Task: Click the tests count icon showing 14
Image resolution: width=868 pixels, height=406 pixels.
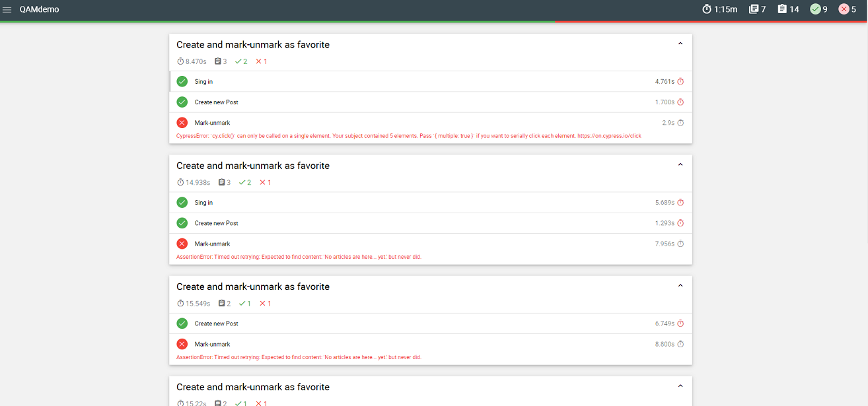Action: click(x=782, y=9)
